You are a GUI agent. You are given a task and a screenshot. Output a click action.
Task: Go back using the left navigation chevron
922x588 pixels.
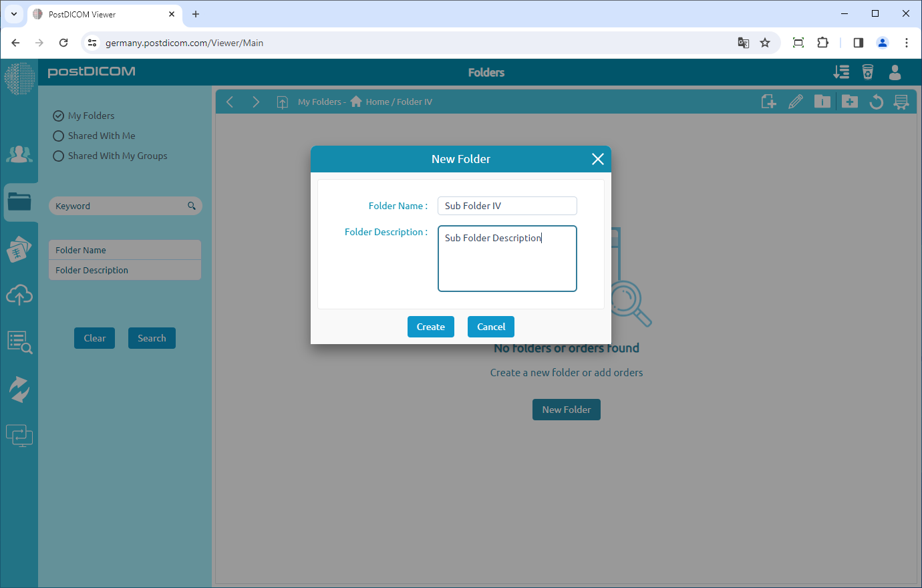pyautogui.click(x=230, y=102)
